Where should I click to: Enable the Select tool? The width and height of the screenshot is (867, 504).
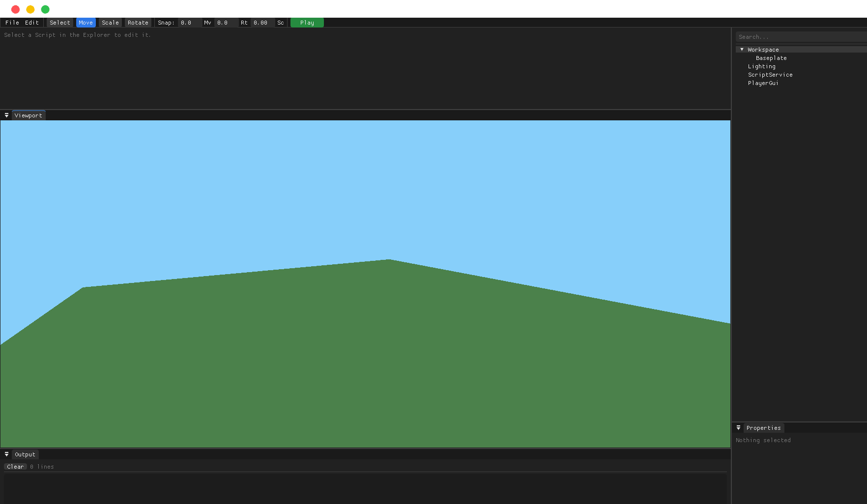(x=59, y=23)
